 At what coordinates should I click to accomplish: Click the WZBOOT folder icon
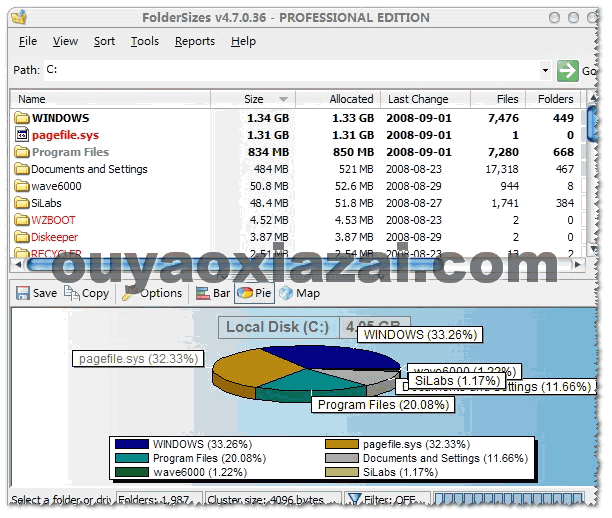22,220
